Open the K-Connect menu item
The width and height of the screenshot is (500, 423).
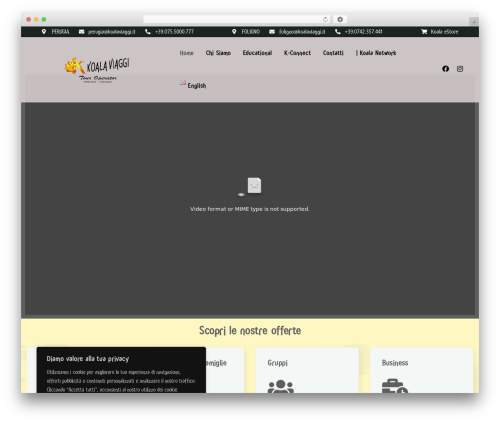pyautogui.click(x=297, y=53)
